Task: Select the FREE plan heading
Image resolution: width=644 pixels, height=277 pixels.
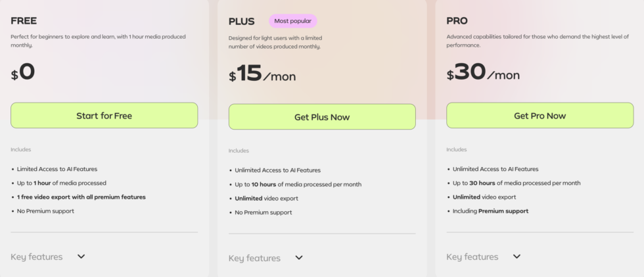Action: (x=24, y=21)
